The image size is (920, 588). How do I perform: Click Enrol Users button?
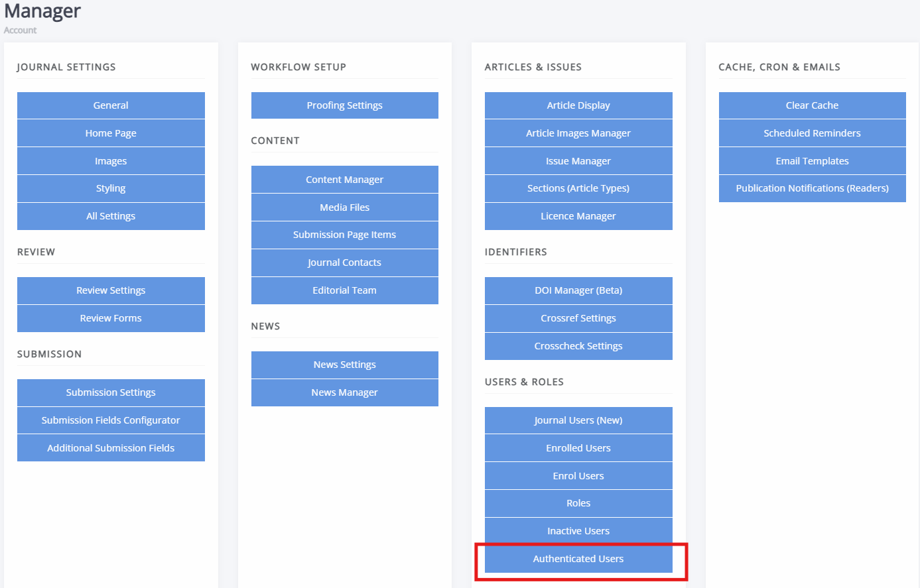578,476
